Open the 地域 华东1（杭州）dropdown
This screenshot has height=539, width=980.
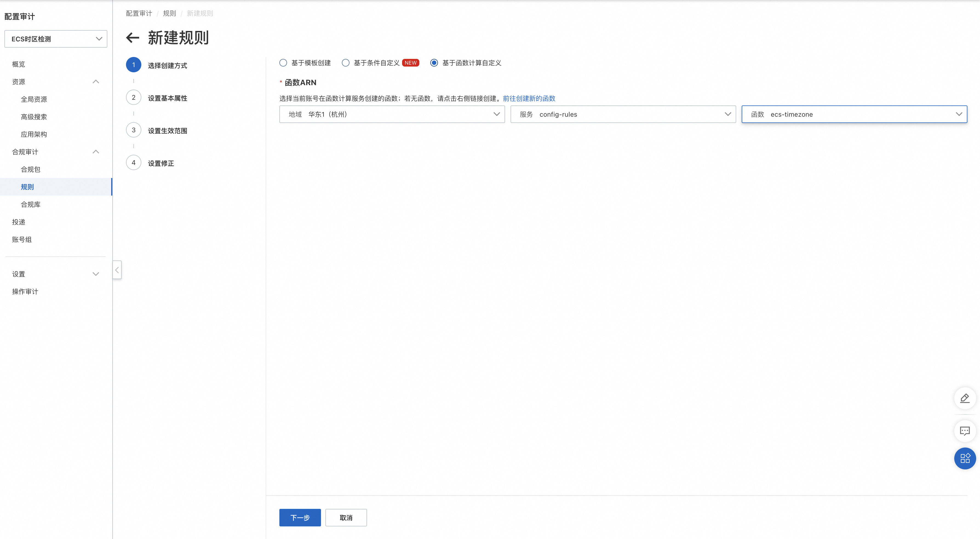click(x=392, y=114)
